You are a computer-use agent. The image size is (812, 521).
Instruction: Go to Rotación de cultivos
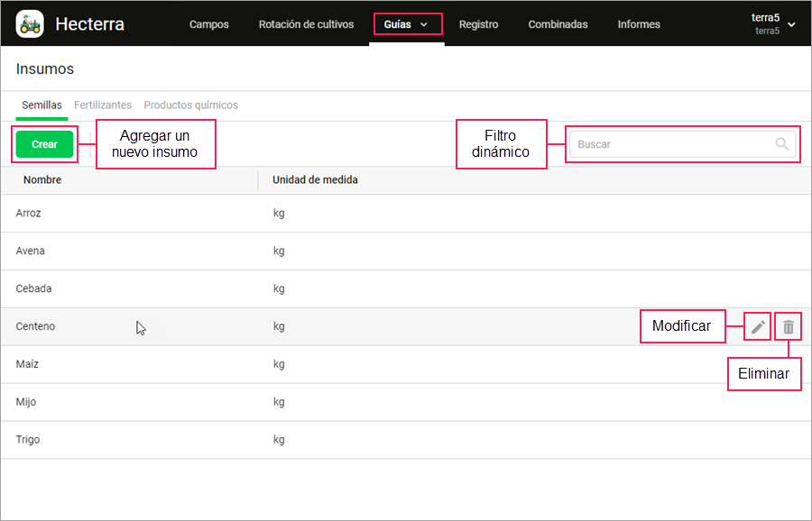pos(306,24)
